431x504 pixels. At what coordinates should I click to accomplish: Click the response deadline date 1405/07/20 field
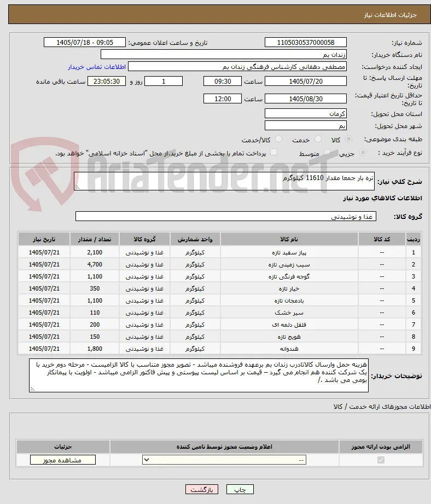(x=306, y=82)
